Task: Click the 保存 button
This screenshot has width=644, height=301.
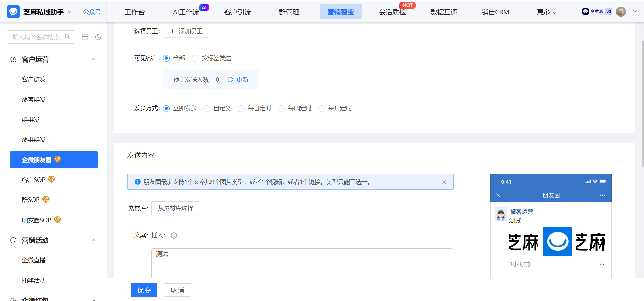Action: pos(144,290)
